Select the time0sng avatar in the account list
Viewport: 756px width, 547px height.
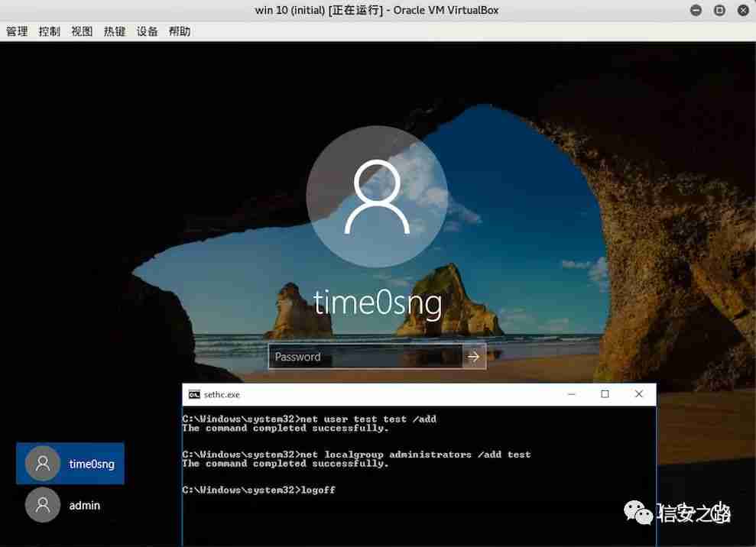tap(42, 464)
